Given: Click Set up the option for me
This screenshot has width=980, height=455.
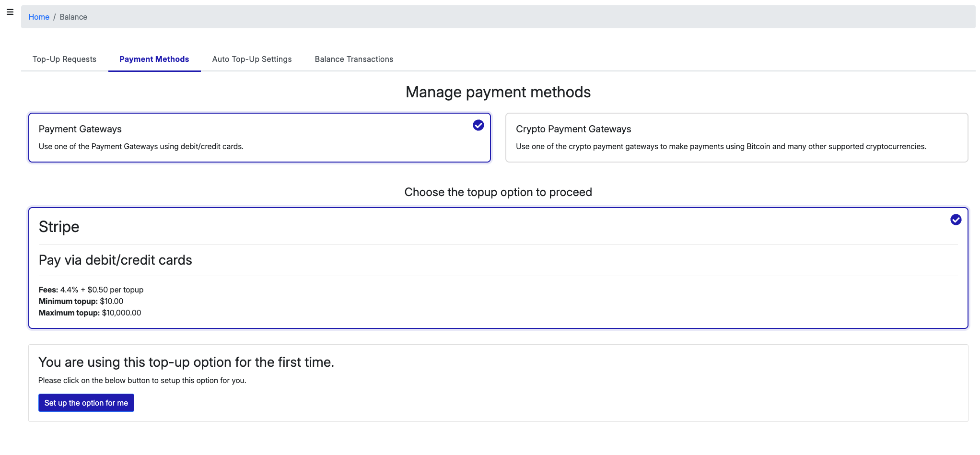Looking at the screenshot, I should (x=86, y=403).
